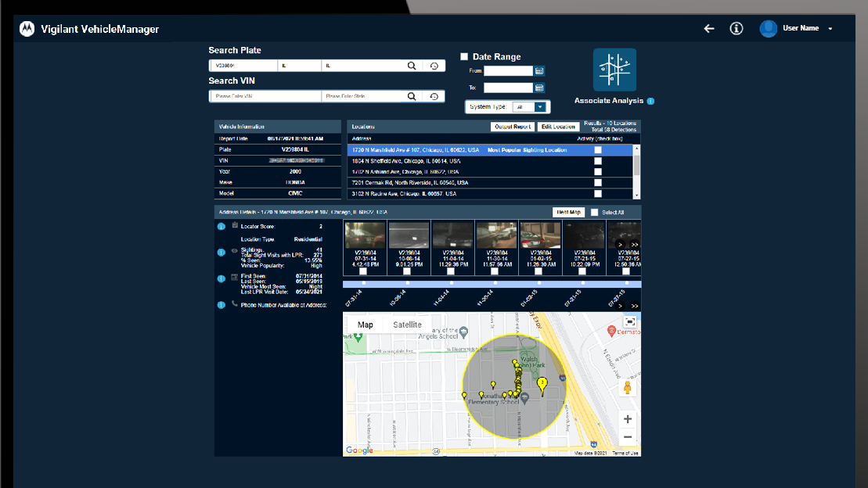Switch to Satellite view tab

[x=407, y=325]
